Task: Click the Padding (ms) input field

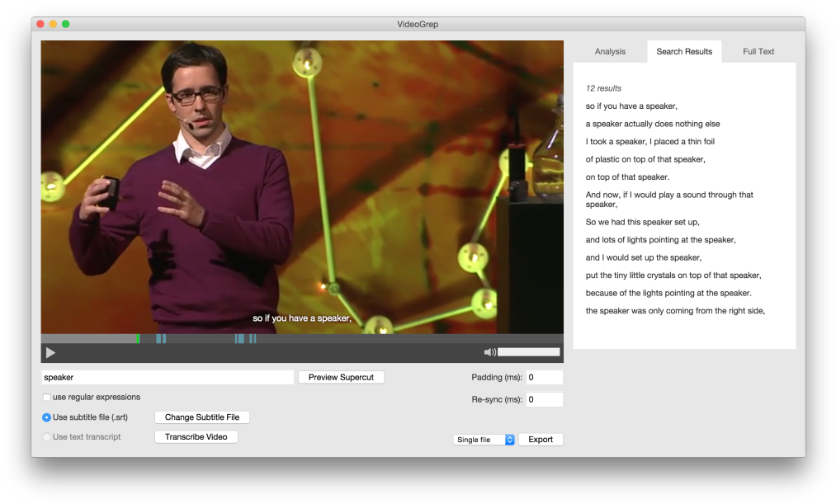Action: pos(545,377)
